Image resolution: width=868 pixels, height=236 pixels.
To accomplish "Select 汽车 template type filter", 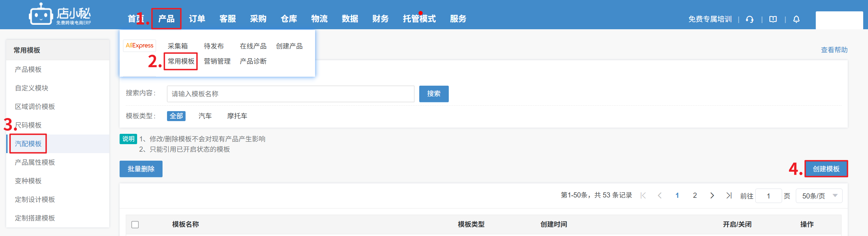I will [x=205, y=116].
